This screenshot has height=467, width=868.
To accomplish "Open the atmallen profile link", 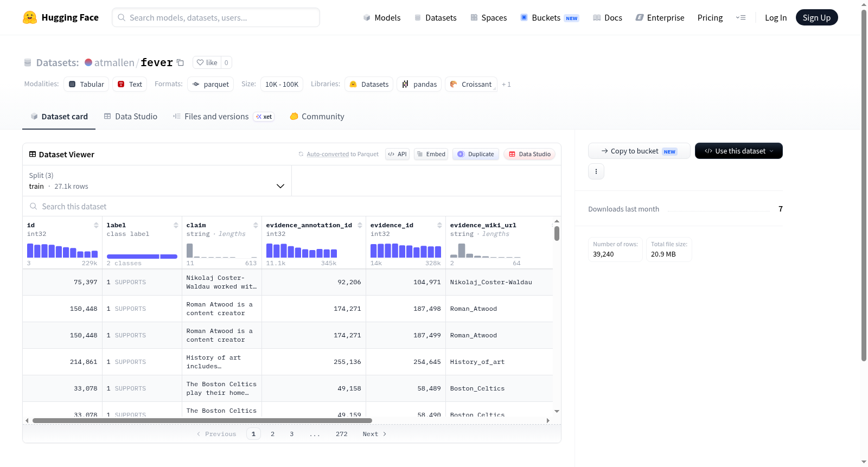I will tap(114, 62).
